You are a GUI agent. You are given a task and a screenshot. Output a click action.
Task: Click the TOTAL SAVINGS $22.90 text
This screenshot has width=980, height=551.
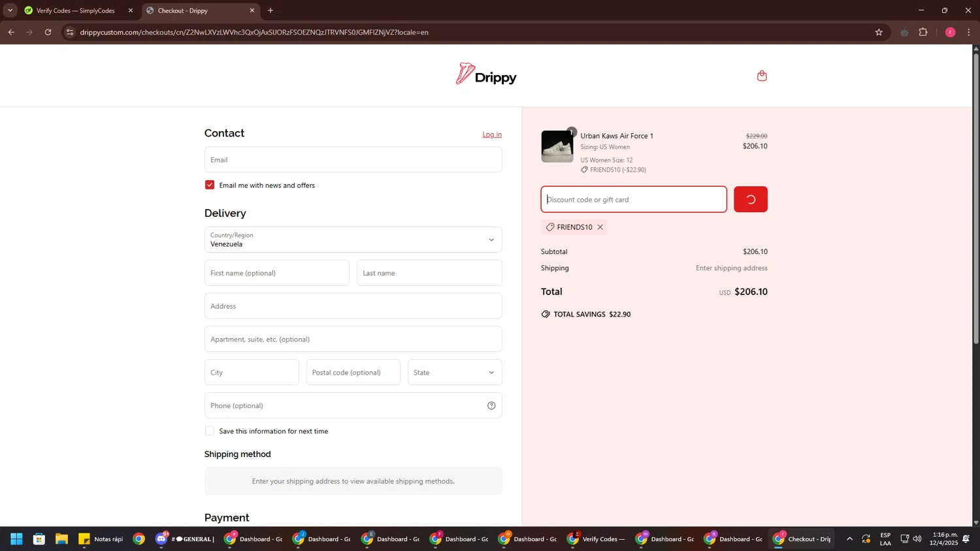click(x=592, y=314)
